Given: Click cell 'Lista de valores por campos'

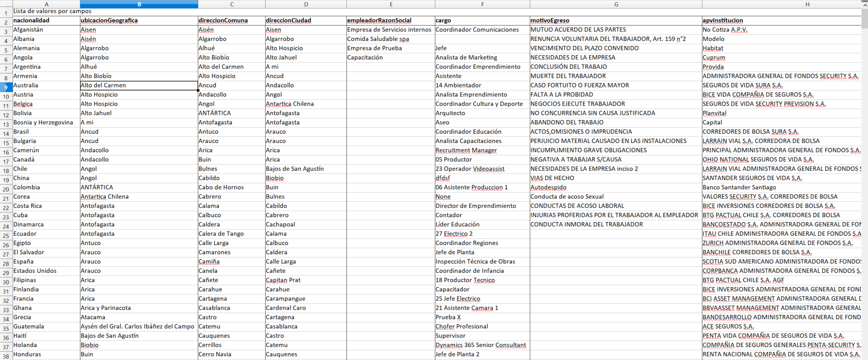Looking at the screenshot, I should 52,11.
